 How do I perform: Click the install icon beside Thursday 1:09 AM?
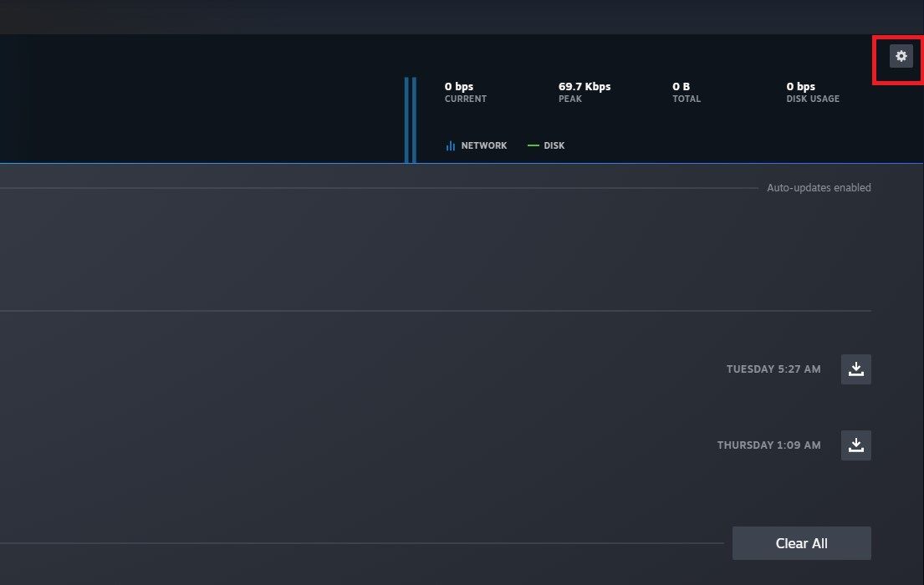click(x=855, y=445)
